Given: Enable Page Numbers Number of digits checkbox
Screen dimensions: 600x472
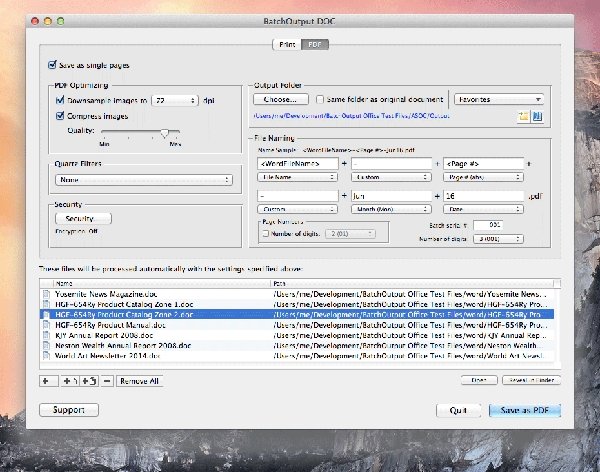Looking at the screenshot, I should (266, 233).
